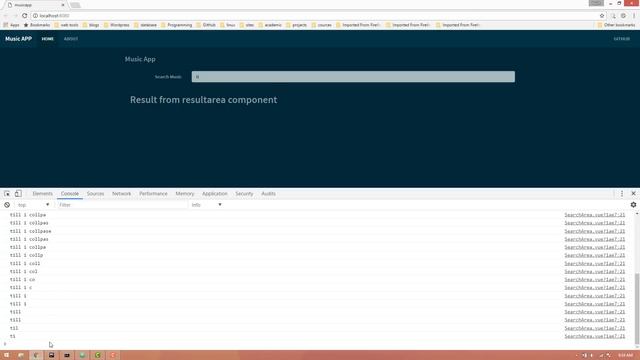640x360 pixels.
Task: Click the forward navigation arrow
Action: (15, 16)
